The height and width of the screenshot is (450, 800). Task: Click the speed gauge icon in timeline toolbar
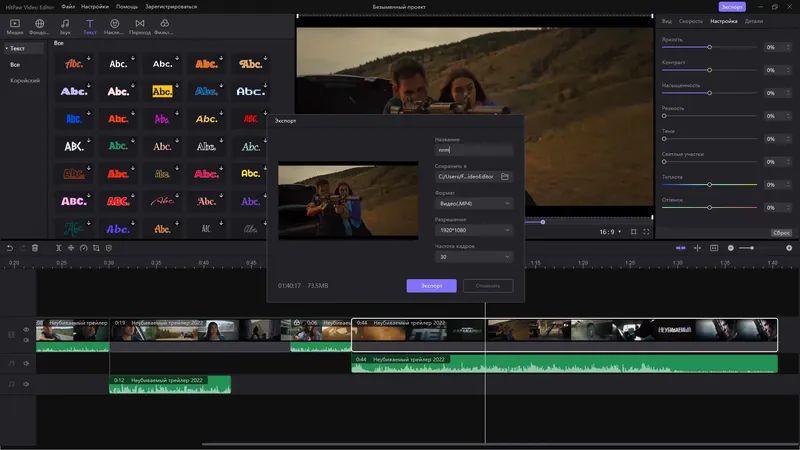pyautogui.click(x=83, y=247)
